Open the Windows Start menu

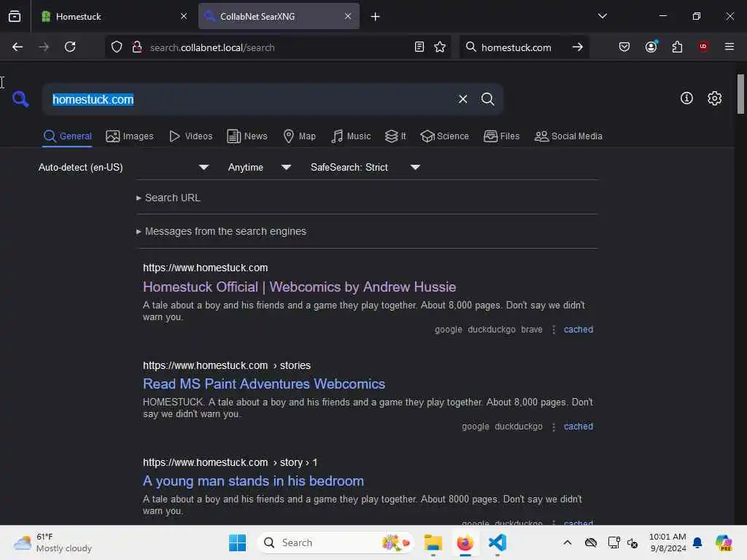(237, 542)
